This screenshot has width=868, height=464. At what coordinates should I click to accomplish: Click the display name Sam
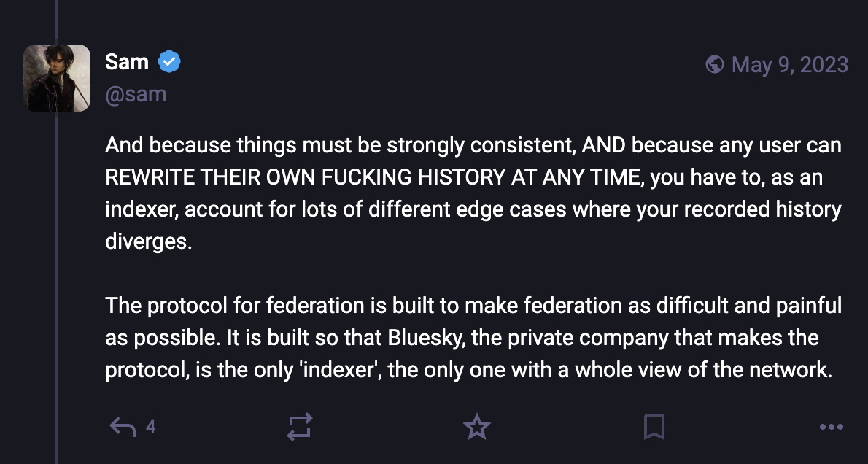coord(127,63)
